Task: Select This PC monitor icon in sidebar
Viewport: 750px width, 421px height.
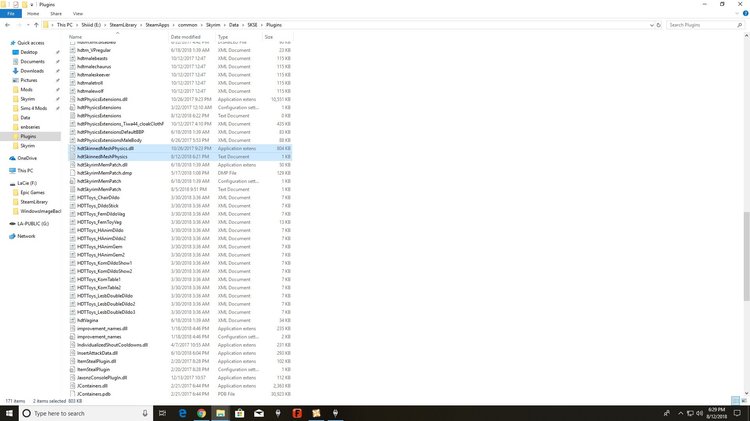Action: pyautogui.click(x=12, y=171)
